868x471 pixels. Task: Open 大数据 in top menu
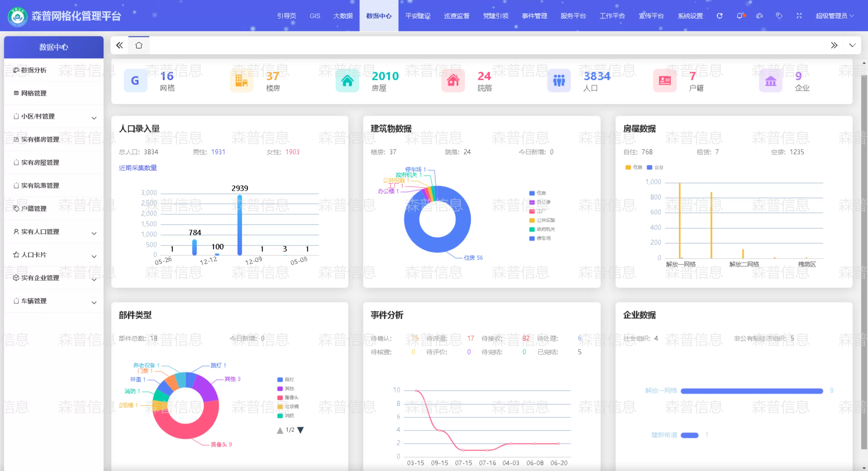tap(343, 16)
